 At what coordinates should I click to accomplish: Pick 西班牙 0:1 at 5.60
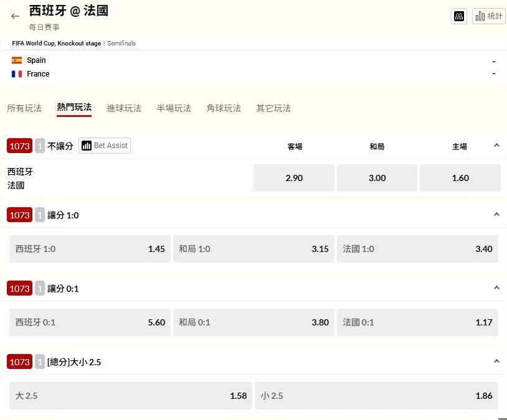pos(90,322)
